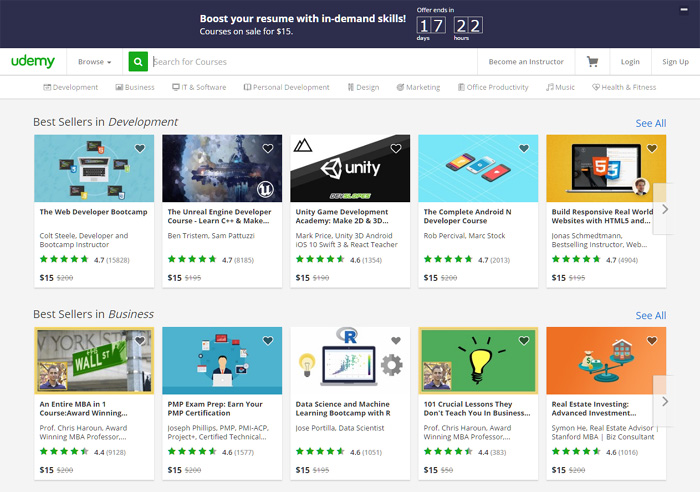This screenshot has height=492, width=700.
Task: Click title Real Estate Investing: Advanced Investment
Action: (594, 409)
